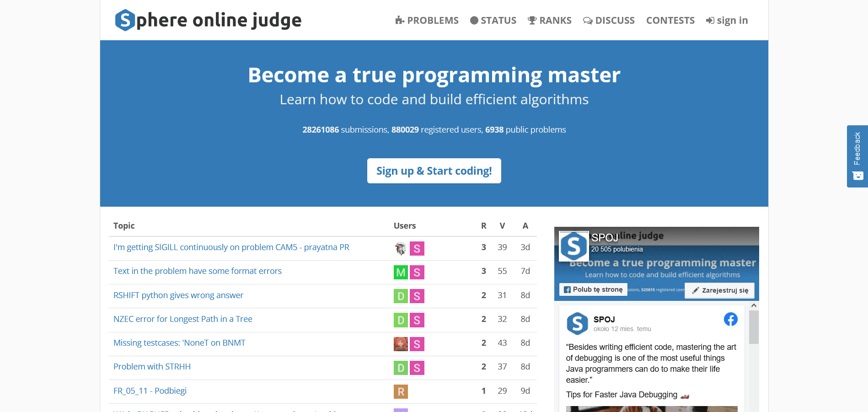Open RSHIFT python gives wrong answer topic
Viewport: 868px width, 412px height.
pos(178,295)
